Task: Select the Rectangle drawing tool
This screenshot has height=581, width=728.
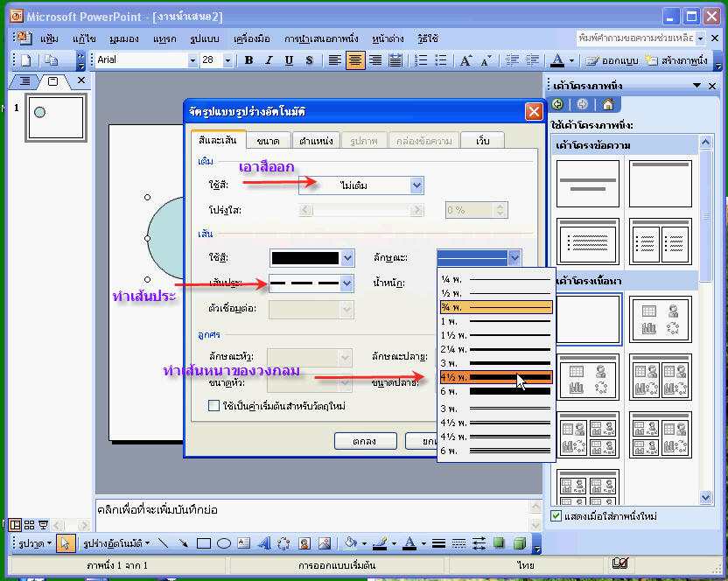Action: pos(203,542)
